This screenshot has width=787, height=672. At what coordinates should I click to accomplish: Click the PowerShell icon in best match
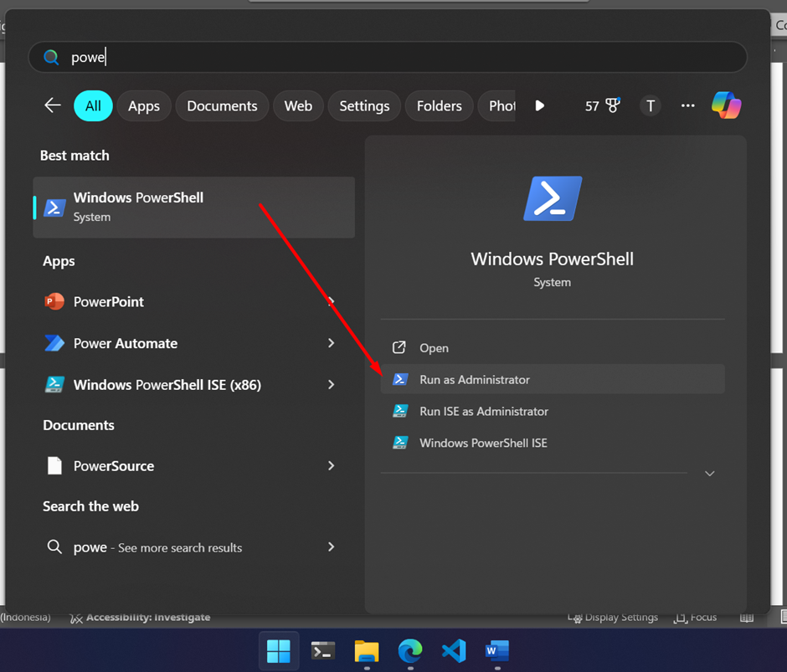pyautogui.click(x=54, y=208)
